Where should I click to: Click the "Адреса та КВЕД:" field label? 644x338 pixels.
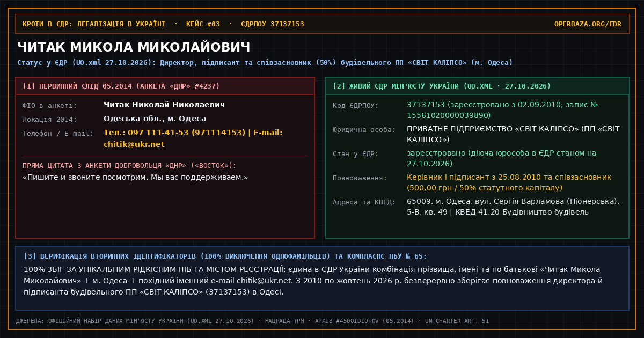(364, 202)
